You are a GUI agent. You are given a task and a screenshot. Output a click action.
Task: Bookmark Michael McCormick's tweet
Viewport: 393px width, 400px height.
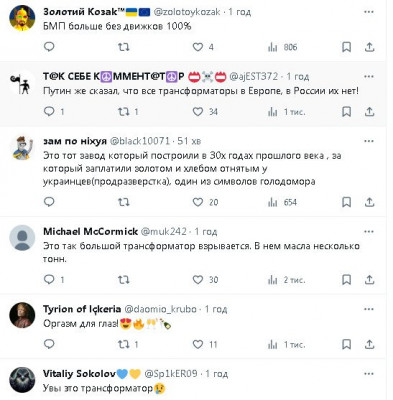click(347, 280)
